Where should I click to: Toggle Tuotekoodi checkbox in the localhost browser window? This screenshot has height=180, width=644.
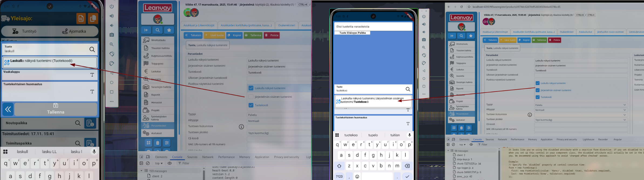pyautogui.click(x=537, y=97)
